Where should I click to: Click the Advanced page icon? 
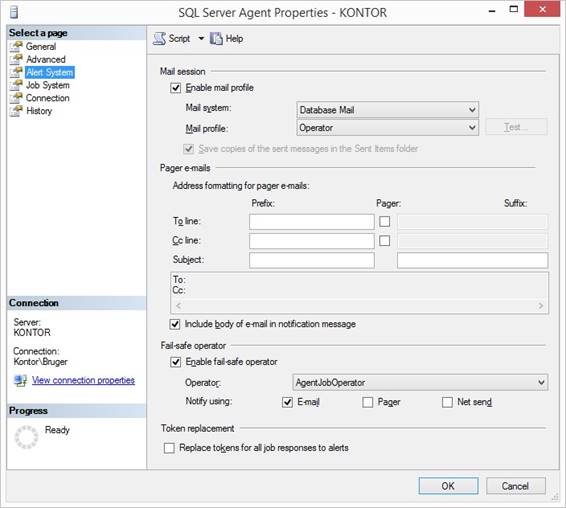coord(16,59)
